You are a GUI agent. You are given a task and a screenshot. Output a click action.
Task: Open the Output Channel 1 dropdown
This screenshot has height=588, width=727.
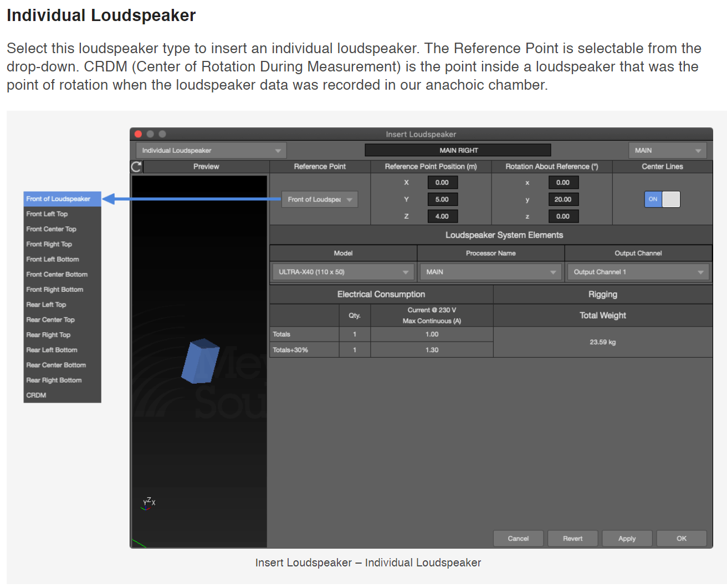pyautogui.click(x=638, y=272)
